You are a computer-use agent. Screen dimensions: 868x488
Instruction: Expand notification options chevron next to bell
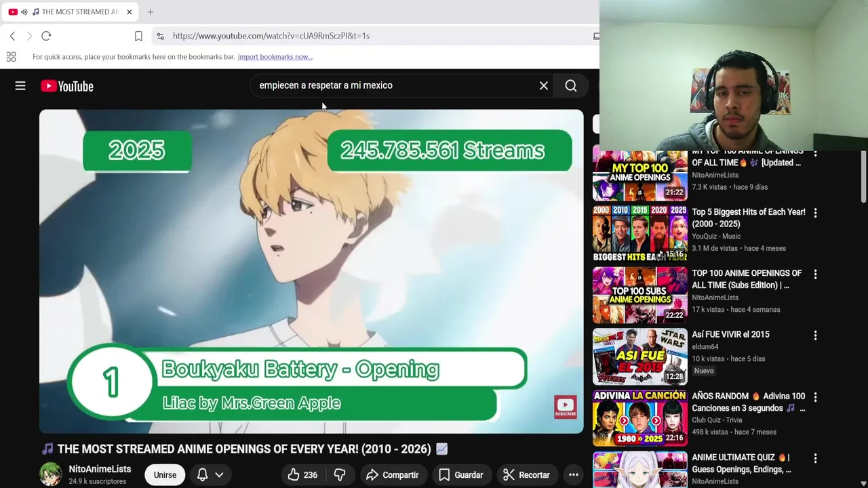click(x=219, y=475)
